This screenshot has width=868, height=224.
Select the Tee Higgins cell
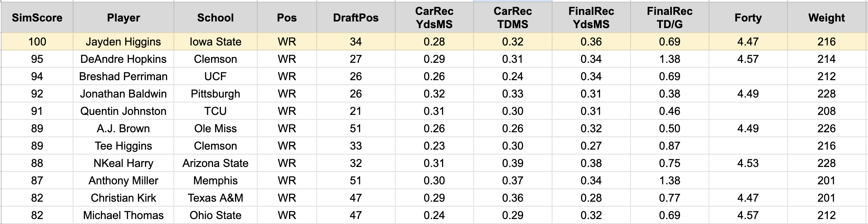coord(123,146)
